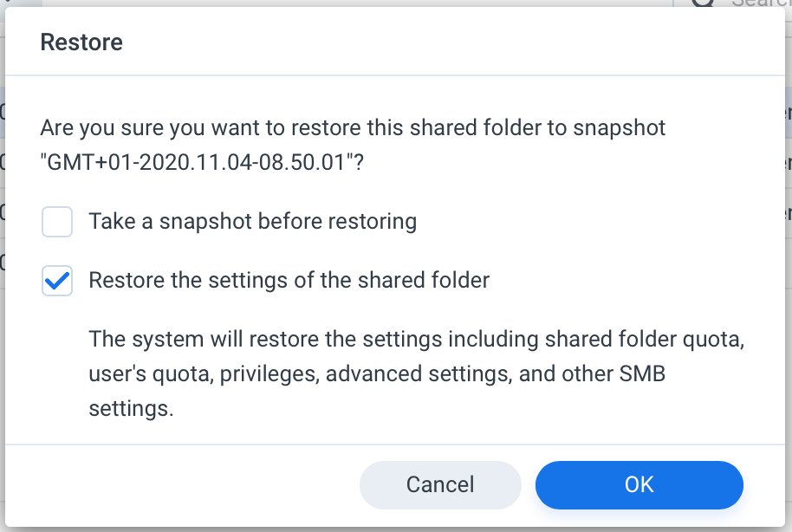
Task: Click the "Restore the settings of the shared folder" label
Action: pyautogui.click(x=289, y=281)
